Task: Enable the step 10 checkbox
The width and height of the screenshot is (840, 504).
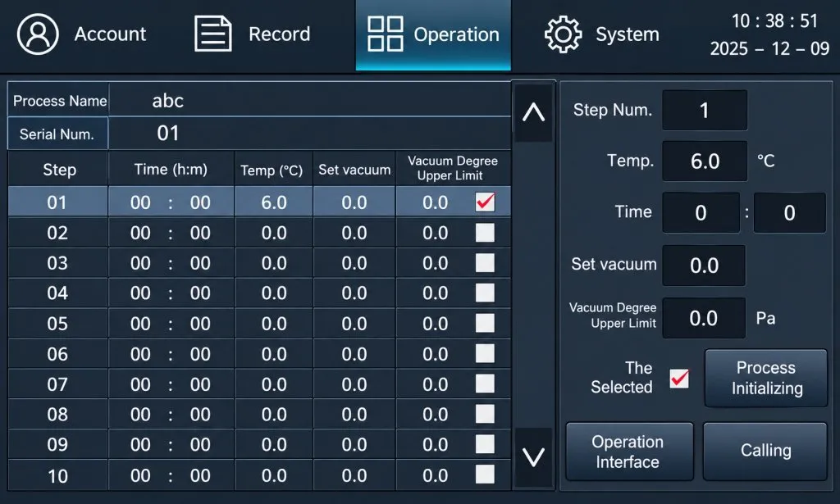Action: coord(486,474)
